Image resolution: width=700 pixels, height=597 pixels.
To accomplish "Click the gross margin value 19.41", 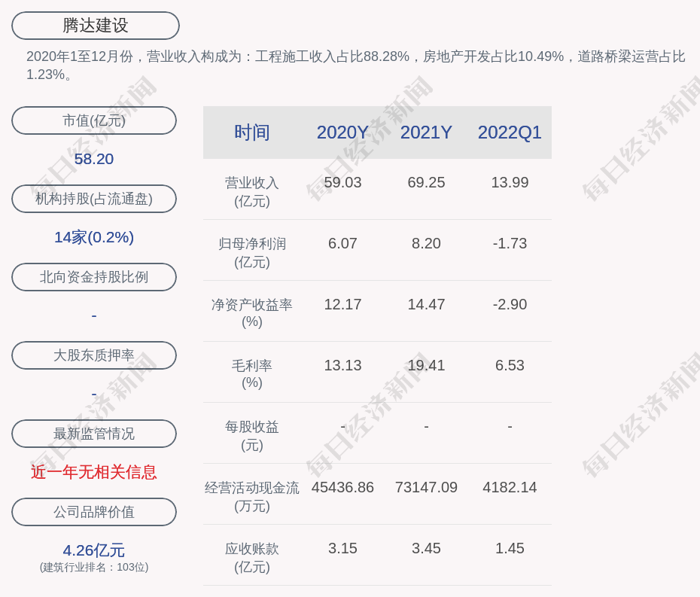I will pos(426,365).
